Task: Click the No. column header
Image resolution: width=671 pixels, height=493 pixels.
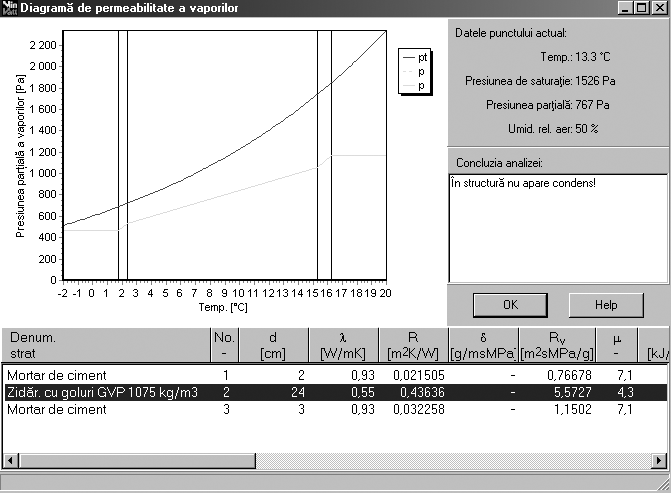Action: coord(225,345)
